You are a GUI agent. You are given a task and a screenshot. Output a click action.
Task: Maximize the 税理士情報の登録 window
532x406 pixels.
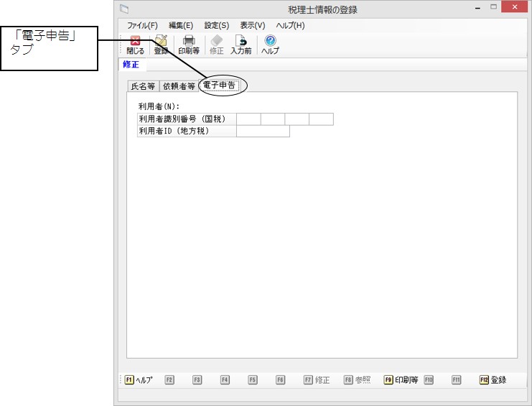coord(493,8)
